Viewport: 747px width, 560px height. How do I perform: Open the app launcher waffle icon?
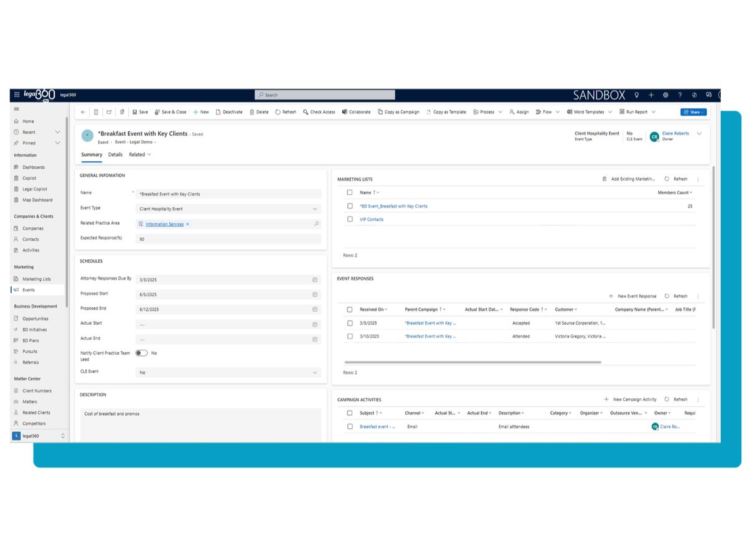[17, 95]
